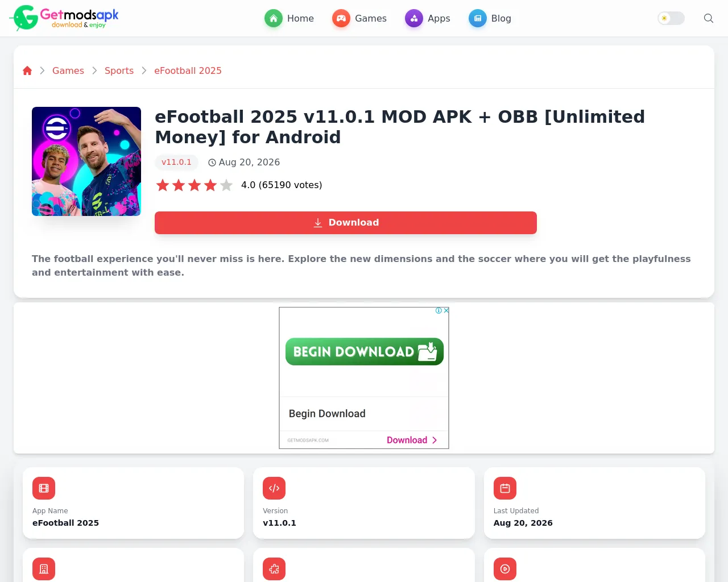Image resolution: width=728 pixels, height=582 pixels.
Task: Open the Apps menu item
Action: tap(428, 18)
